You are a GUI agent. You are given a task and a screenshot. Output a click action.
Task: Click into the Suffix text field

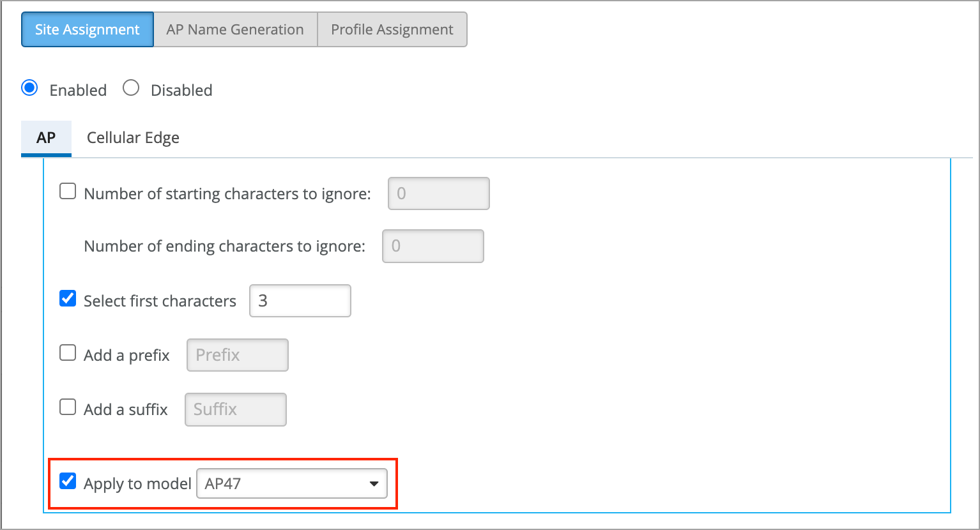[235, 409]
